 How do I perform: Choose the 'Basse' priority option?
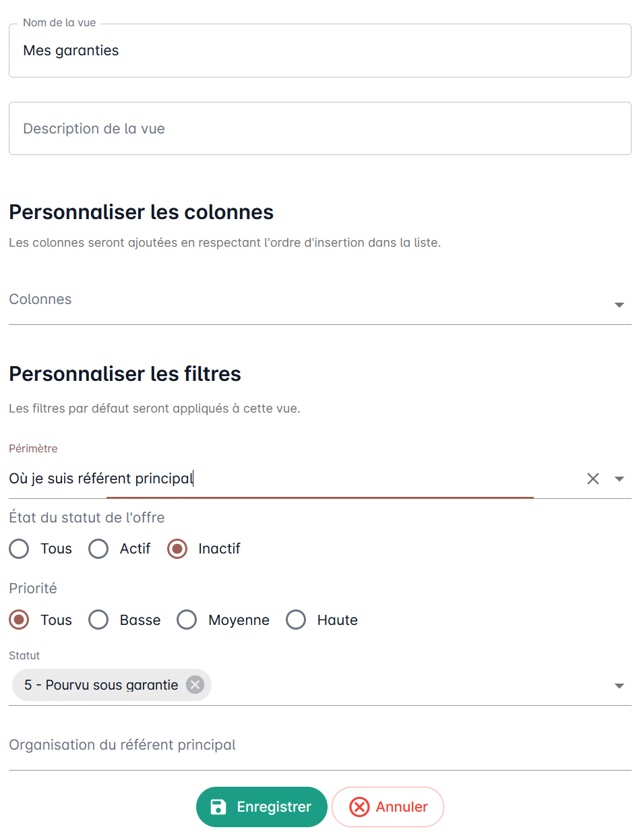tap(98, 620)
